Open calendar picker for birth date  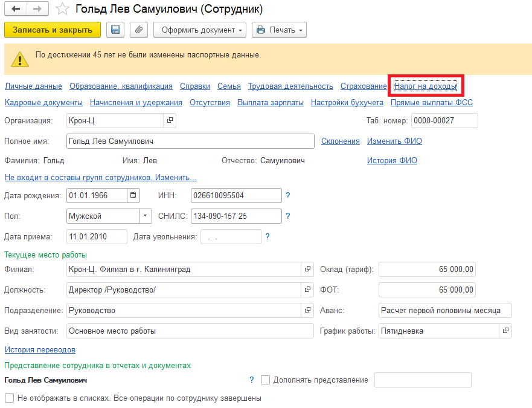coord(133,195)
